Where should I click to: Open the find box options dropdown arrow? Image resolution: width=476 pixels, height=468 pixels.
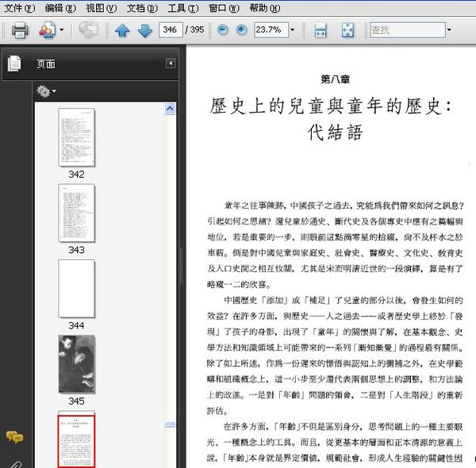[449, 31]
